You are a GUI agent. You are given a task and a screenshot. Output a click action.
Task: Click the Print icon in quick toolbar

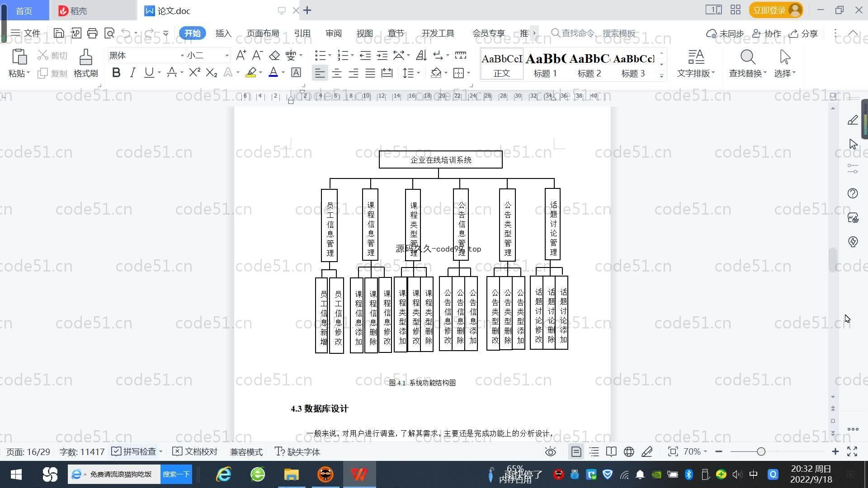[x=92, y=33]
